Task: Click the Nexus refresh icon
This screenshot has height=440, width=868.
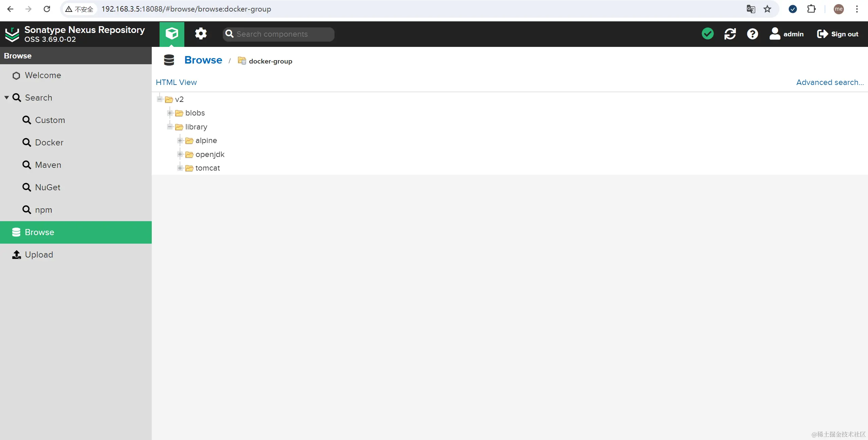Action: tap(730, 34)
